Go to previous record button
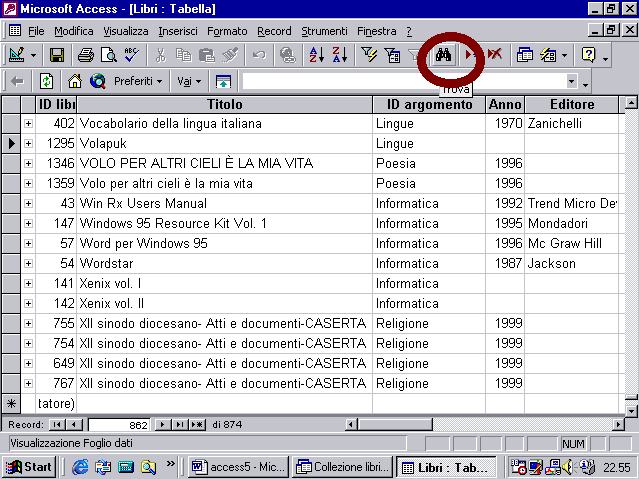 click(x=74, y=425)
